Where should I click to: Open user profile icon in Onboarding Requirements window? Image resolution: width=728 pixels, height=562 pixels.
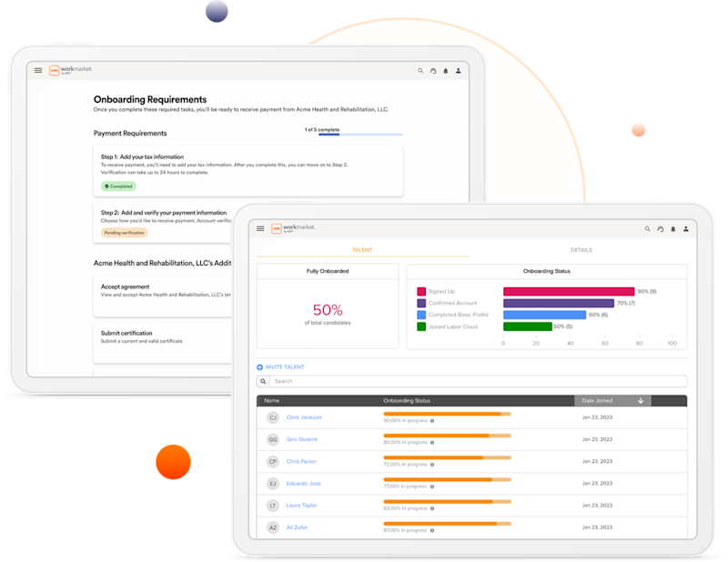tap(459, 71)
